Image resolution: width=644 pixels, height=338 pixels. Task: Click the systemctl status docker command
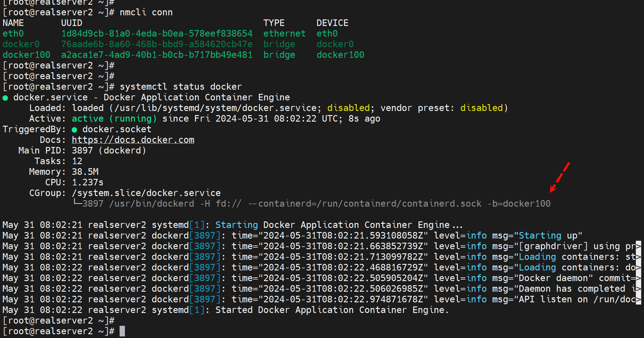[x=181, y=87]
